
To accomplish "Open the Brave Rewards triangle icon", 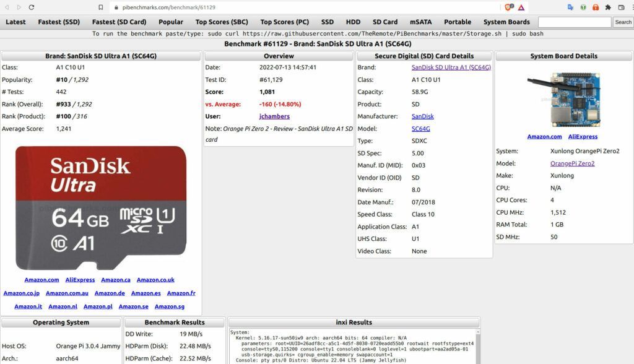I will click(x=521, y=7).
